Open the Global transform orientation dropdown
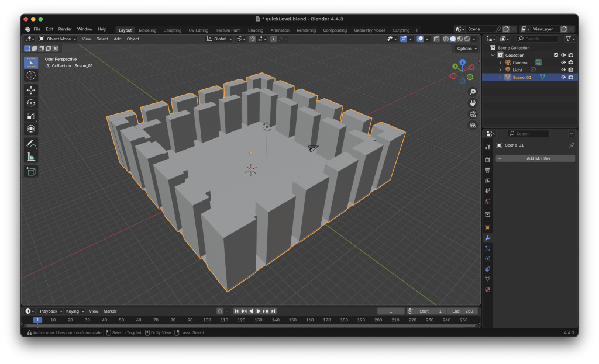 pyautogui.click(x=220, y=39)
